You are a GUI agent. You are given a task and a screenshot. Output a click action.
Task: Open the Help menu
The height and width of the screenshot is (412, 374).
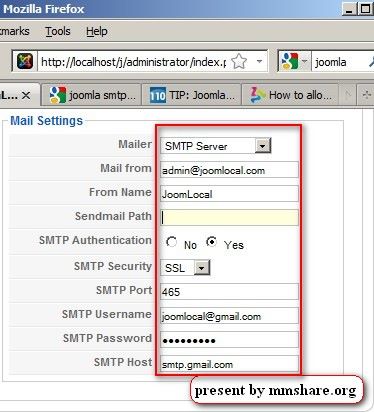pos(97,31)
